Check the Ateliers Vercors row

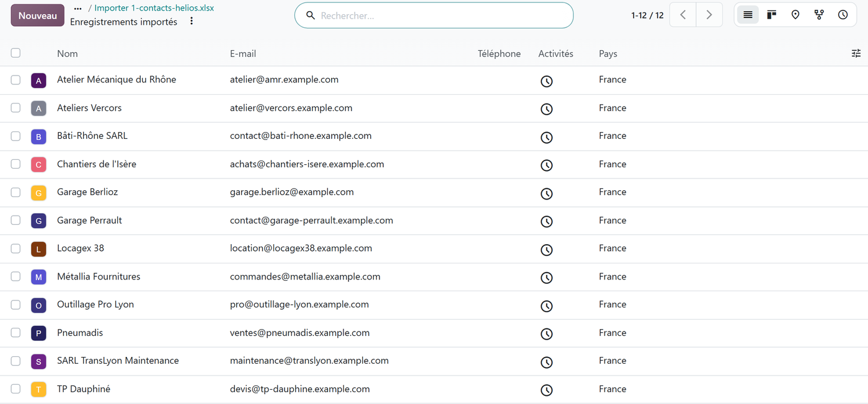(15, 108)
